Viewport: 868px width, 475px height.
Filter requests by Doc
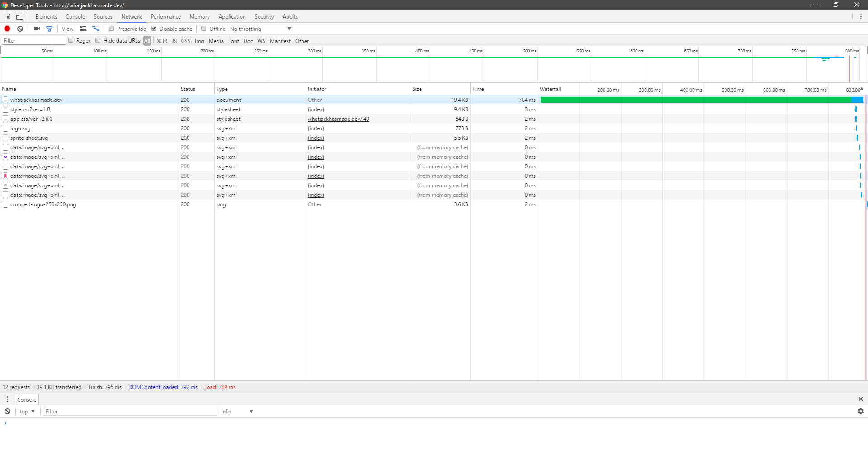(248, 41)
